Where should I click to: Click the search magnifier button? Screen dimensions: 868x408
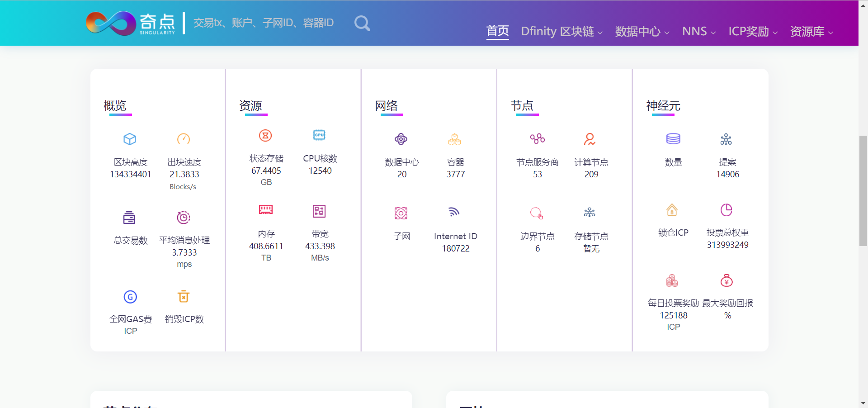(x=362, y=23)
